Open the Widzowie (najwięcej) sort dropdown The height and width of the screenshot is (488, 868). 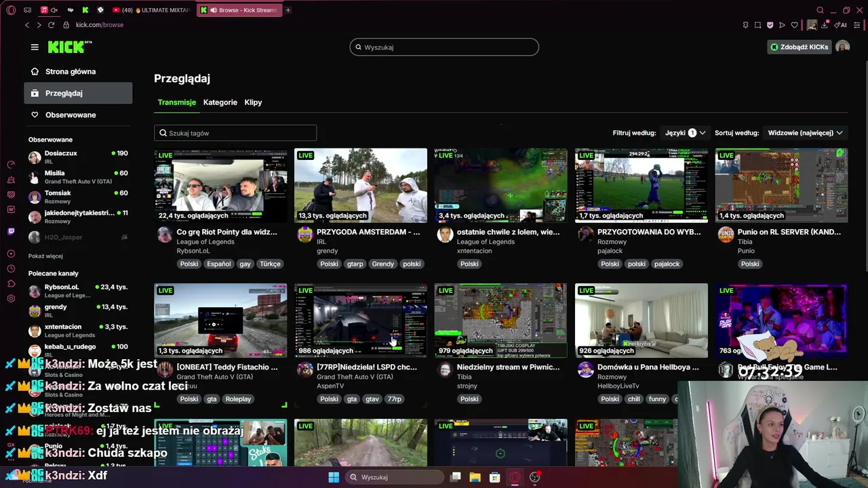tap(805, 133)
